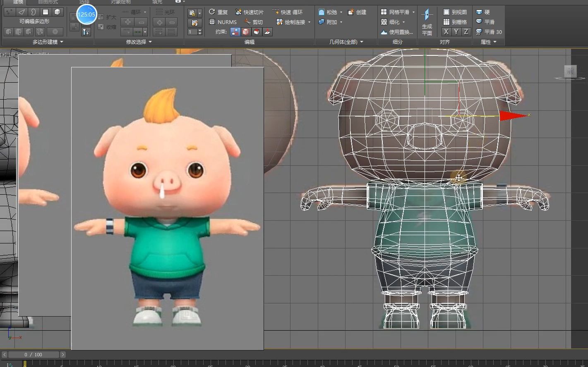Screen dimensions: 588x367
Task: Select Vertex sub-object level
Action: 10,12
